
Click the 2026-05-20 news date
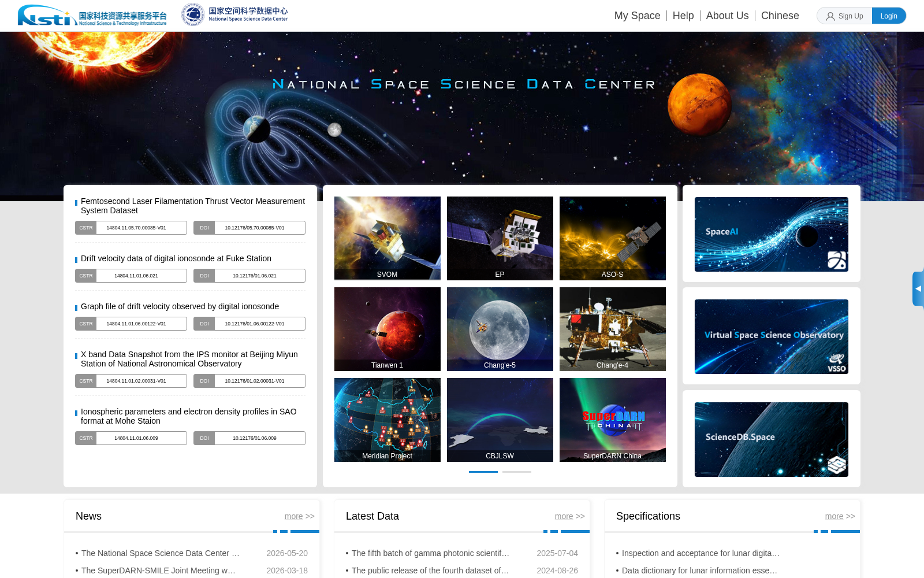coord(287,553)
